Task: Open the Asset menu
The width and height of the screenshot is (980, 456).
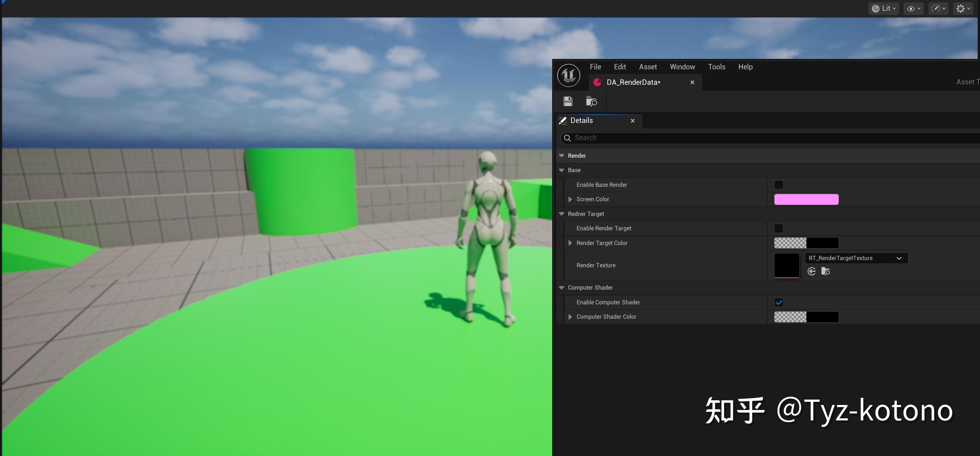Action: click(x=648, y=66)
